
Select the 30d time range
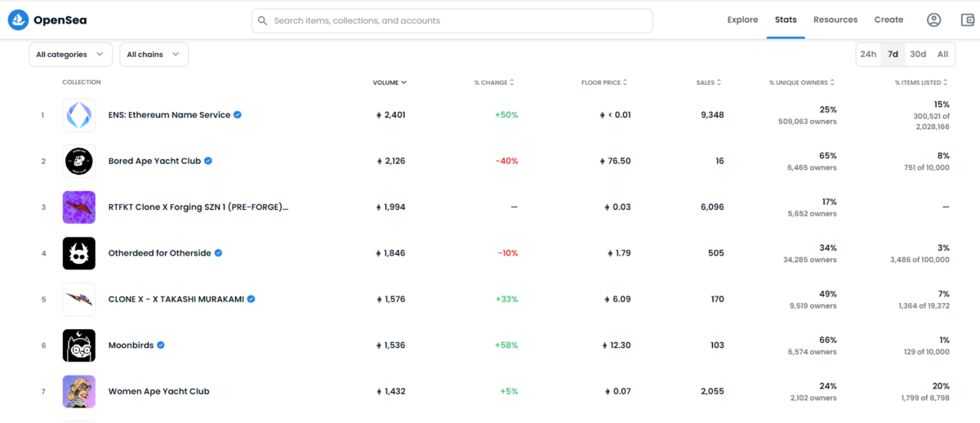point(918,54)
